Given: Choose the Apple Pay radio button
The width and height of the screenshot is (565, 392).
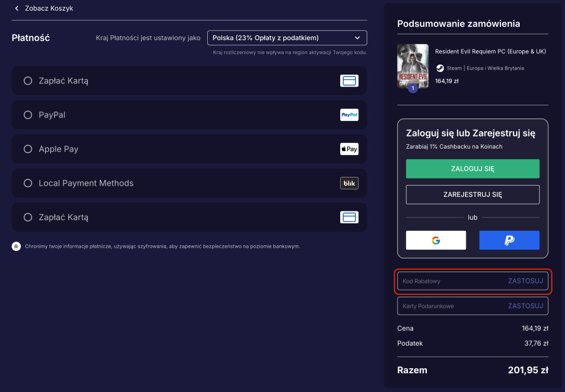Looking at the screenshot, I should coord(28,149).
